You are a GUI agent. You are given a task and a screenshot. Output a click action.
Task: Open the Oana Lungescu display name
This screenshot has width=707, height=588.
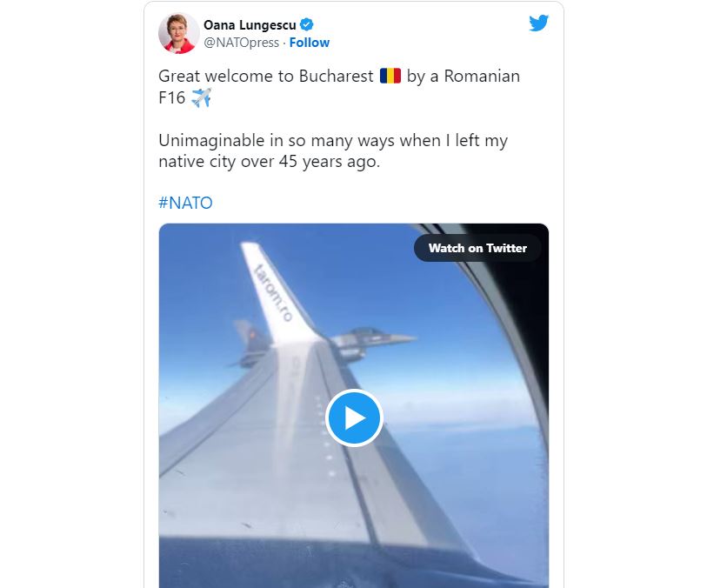(x=250, y=25)
